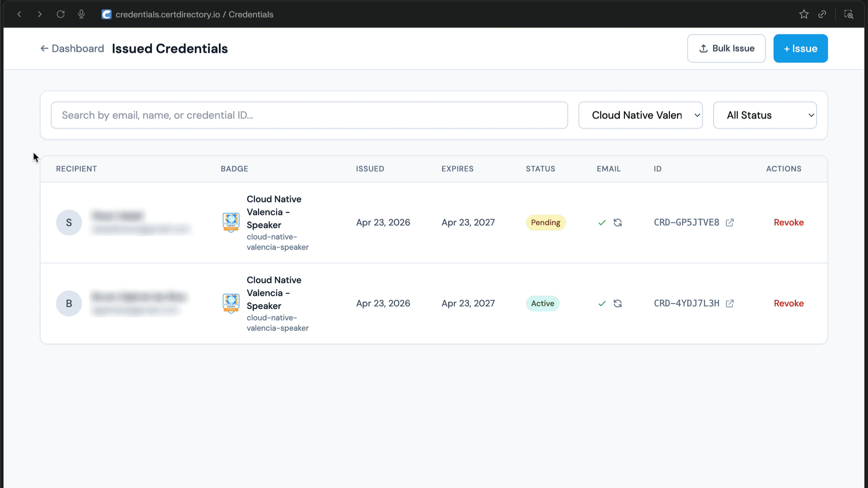Click the S recipient avatar

[x=69, y=222]
